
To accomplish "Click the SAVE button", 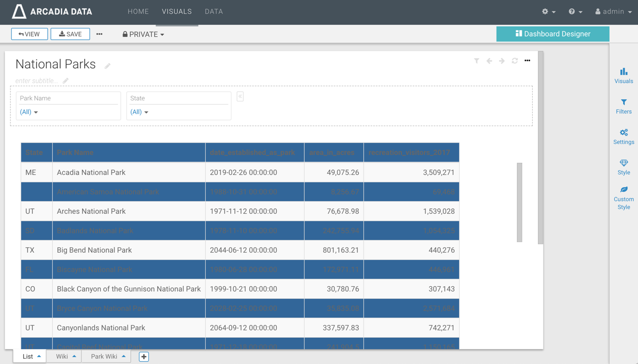I will (x=70, y=34).
